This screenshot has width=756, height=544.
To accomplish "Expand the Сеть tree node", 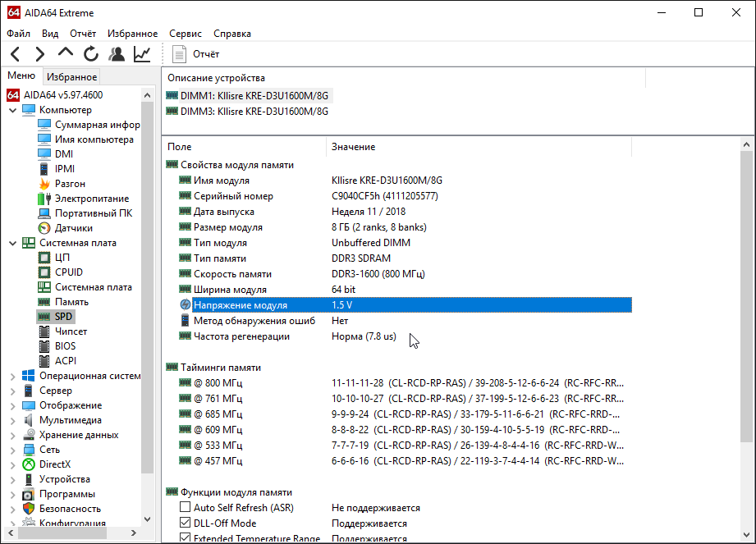I will point(13,450).
